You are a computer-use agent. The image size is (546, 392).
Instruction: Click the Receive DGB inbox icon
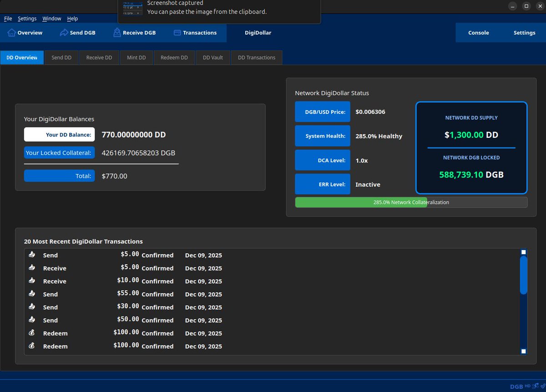click(117, 32)
